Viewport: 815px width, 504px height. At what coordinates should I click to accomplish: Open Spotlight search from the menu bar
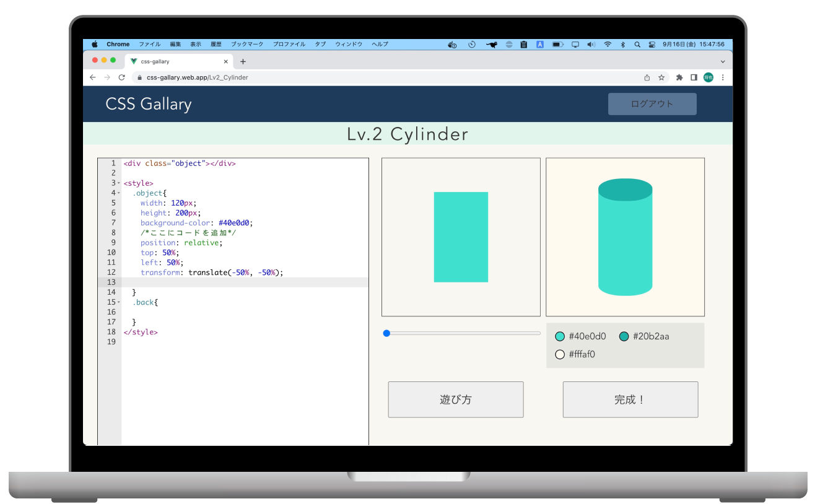point(637,44)
